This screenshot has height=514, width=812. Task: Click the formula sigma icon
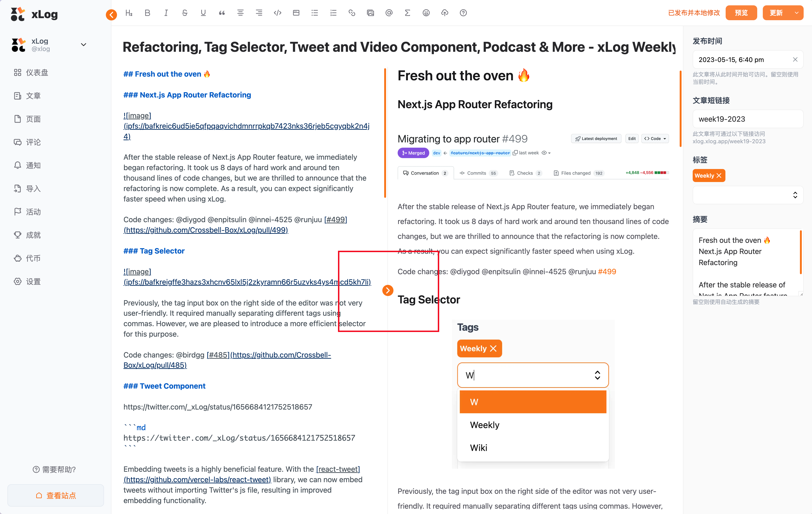click(x=407, y=13)
